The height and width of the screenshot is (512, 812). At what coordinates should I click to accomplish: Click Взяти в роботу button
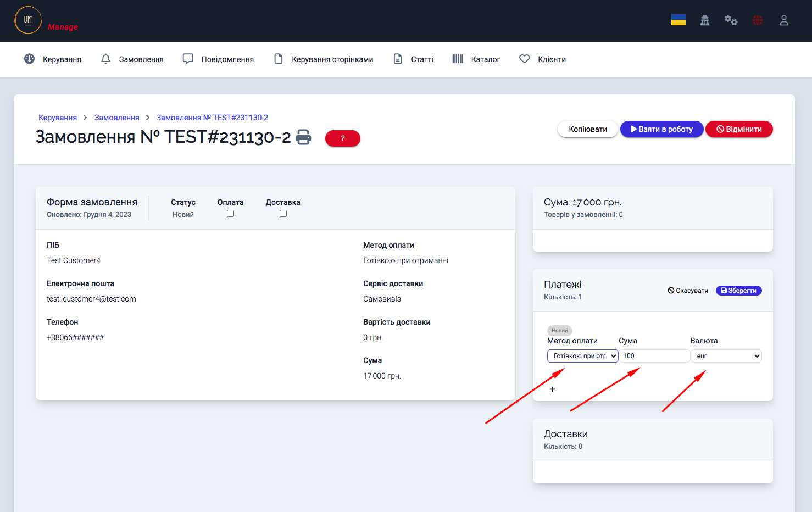pyautogui.click(x=661, y=129)
